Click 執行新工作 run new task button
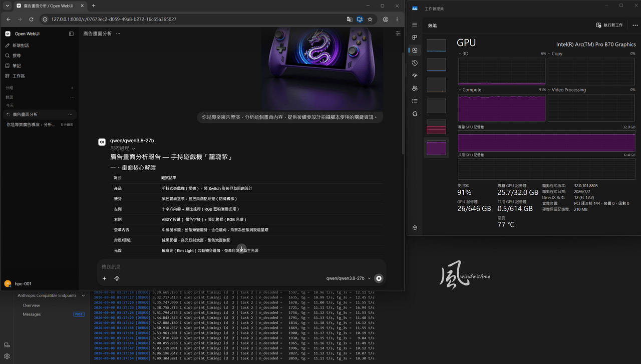This screenshot has width=641, height=364. [609, 25]
